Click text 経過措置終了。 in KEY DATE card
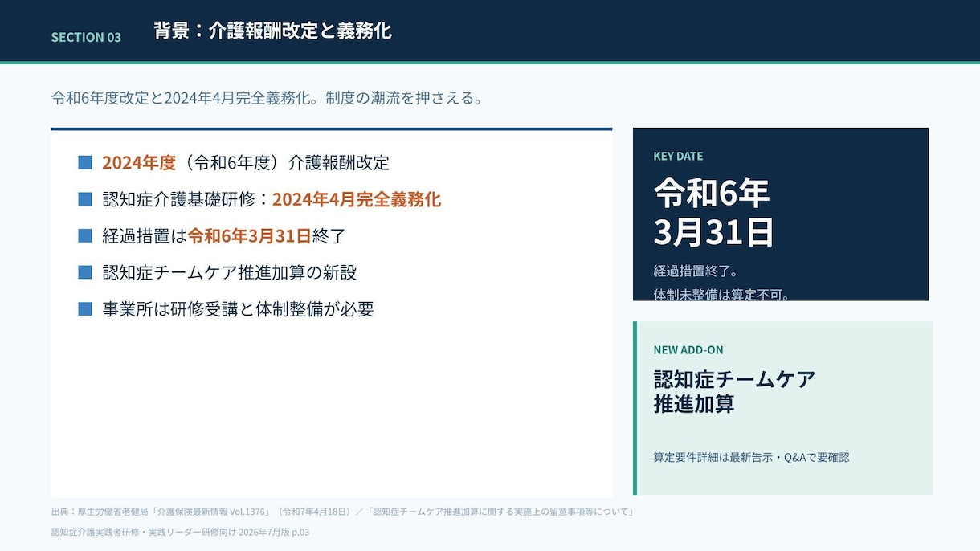980x551 pixels. click(696, 271)
